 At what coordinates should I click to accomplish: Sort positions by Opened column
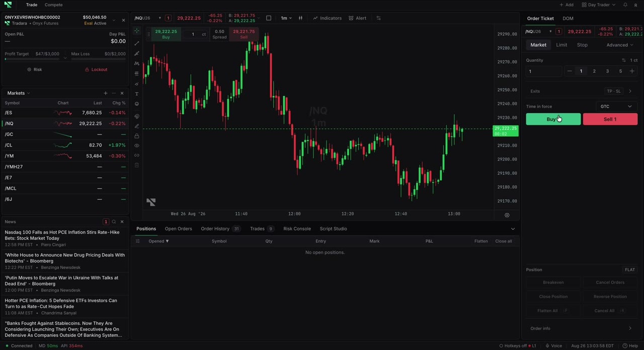(158, 241)
